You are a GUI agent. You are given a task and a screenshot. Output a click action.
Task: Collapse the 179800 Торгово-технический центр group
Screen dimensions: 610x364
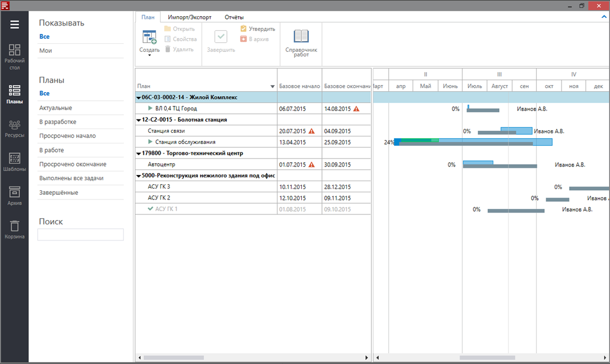139,154
